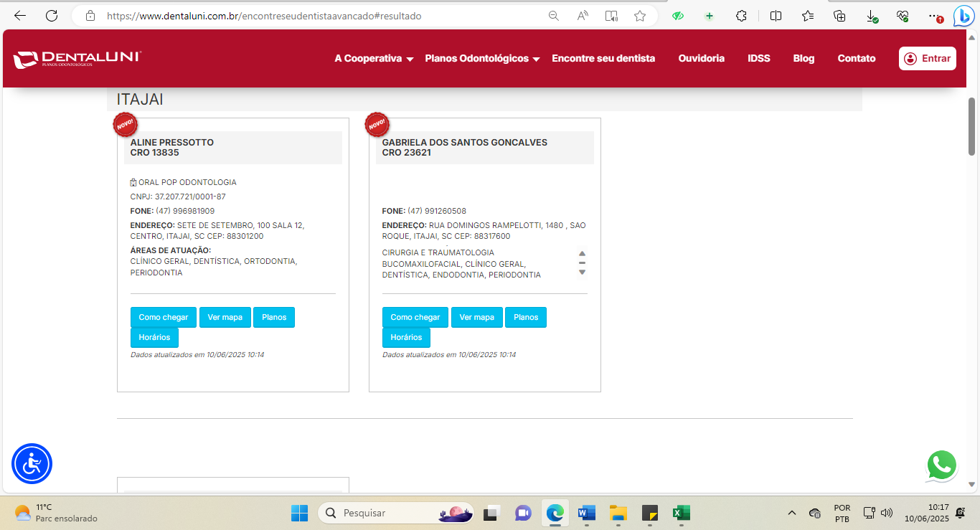Select phone number (47) 996981909

point(185,211)
